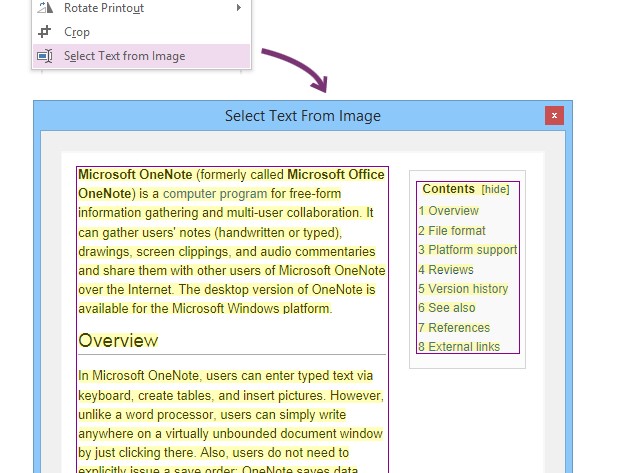Open the Overview contents link
Image resolution: width=623 pixels, height=473 pixels.
point(448,211)
